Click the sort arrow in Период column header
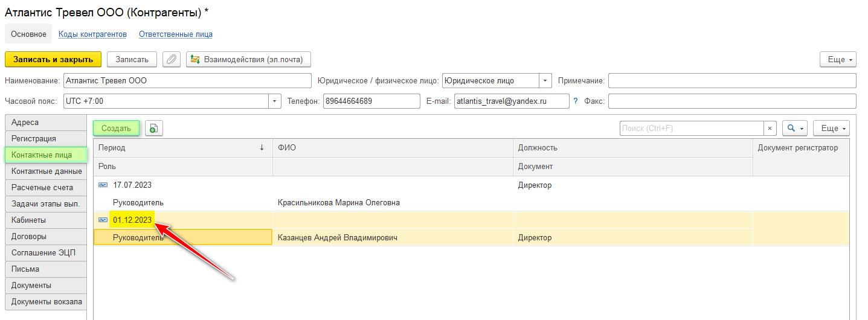The height and width of the screenshot is (320, 868). click(262, 147)
